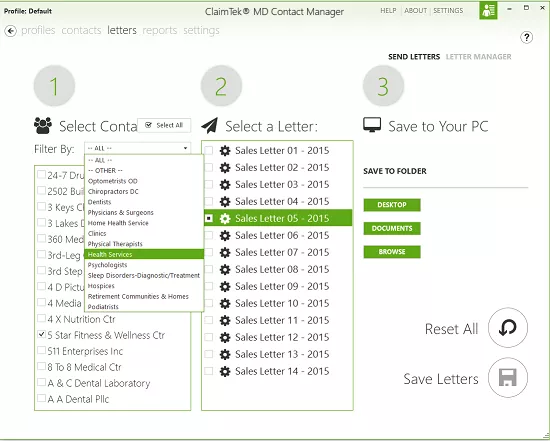
Task: Check the 8 To 8 Medical Ctr contact
Action: click(41, 366)
